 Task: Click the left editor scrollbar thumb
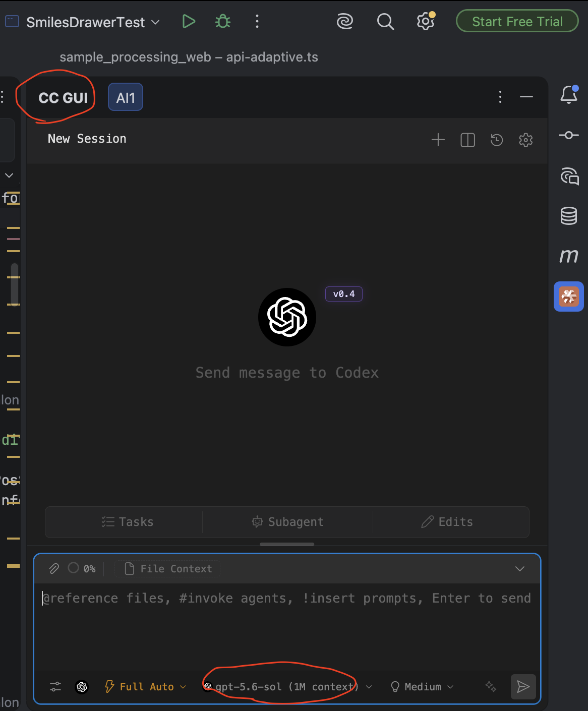15,284
